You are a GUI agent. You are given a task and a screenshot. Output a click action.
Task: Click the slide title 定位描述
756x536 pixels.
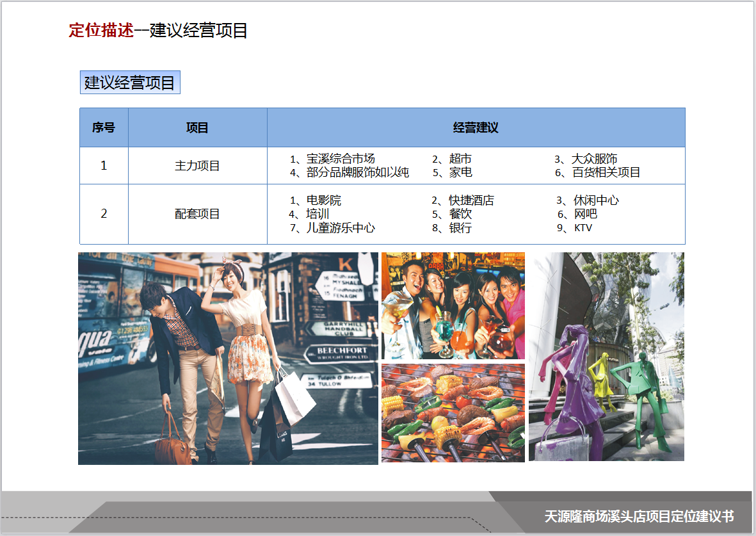point(101,30)
